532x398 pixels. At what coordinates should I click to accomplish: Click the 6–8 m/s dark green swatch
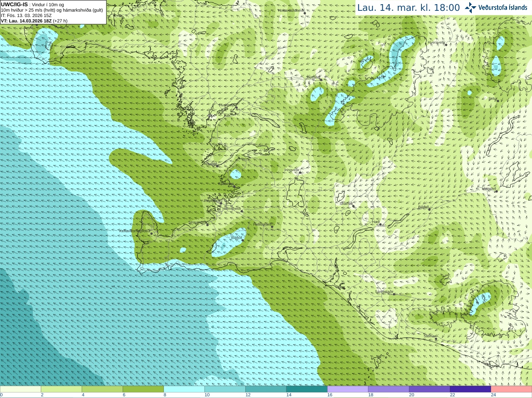(143, 389)
